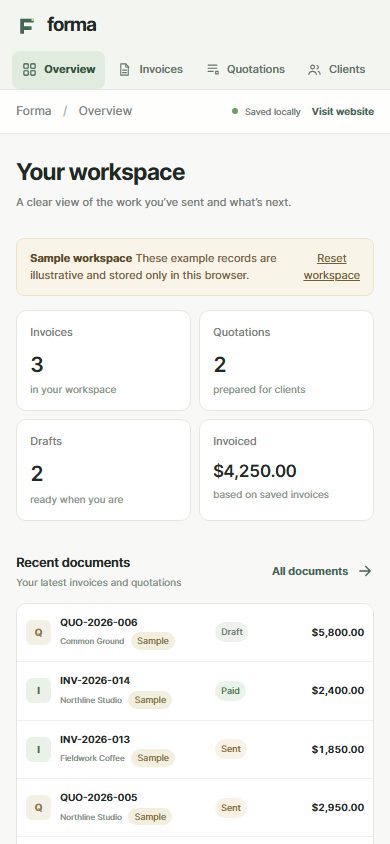Click the Q icon for QUO-2026-006

tap(38, 632)
